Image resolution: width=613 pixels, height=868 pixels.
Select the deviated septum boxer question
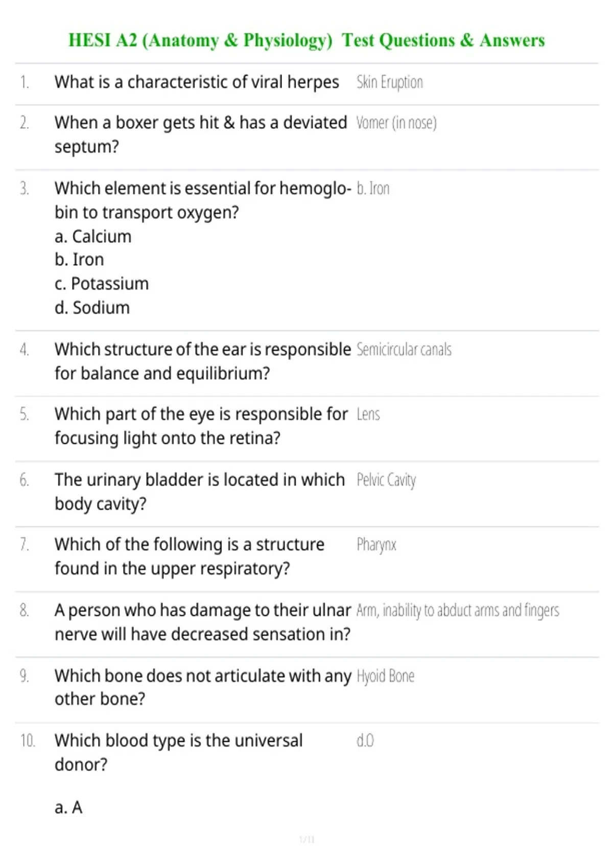pos(201,135)
